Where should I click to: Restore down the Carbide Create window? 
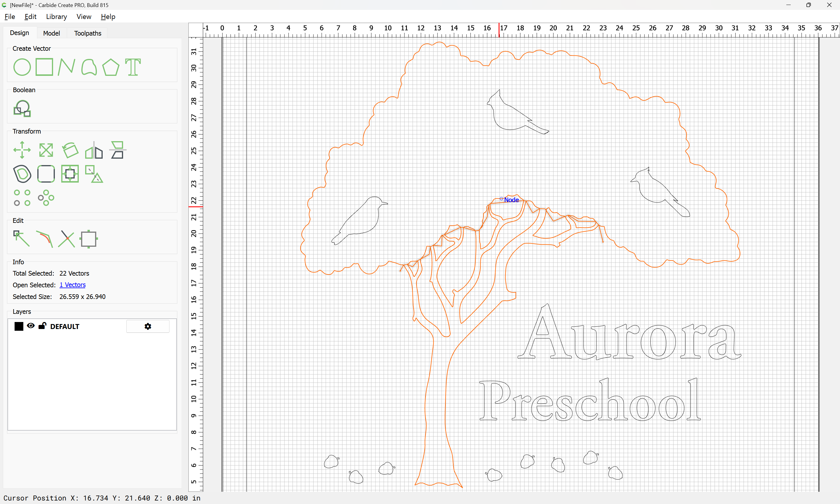coord(808,5)
